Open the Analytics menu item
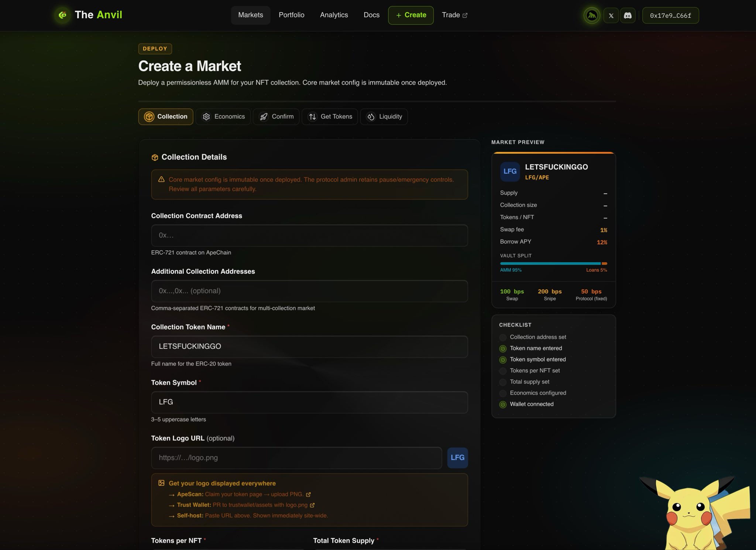This screenshot has height=550, width=756. point(334,15)
